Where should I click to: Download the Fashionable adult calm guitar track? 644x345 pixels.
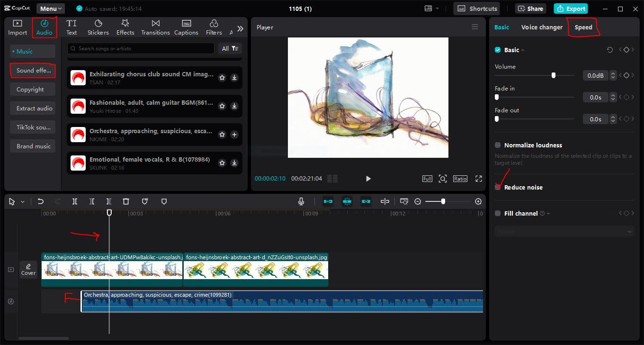point(234,106)
